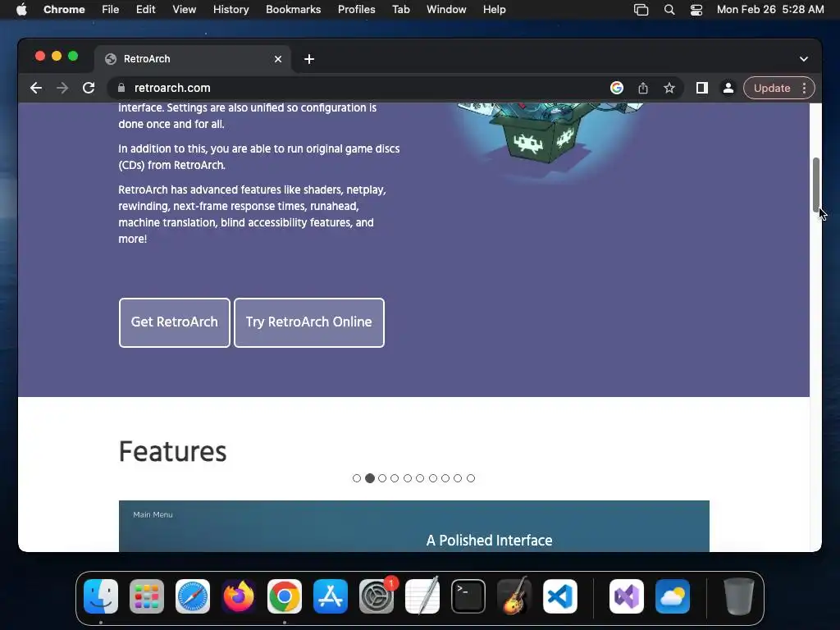The height and width of the screenshot is (630, 840).
Task: Expand the tab search chevron
Action: coord(804,59)
